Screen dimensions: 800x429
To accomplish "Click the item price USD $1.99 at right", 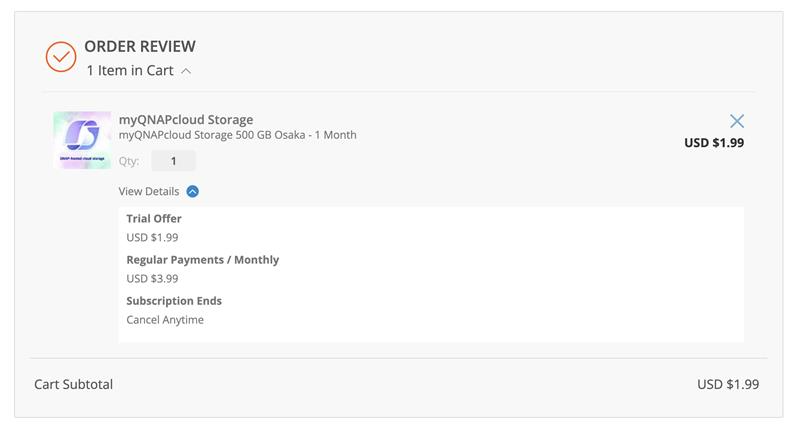I will point(713,143).
